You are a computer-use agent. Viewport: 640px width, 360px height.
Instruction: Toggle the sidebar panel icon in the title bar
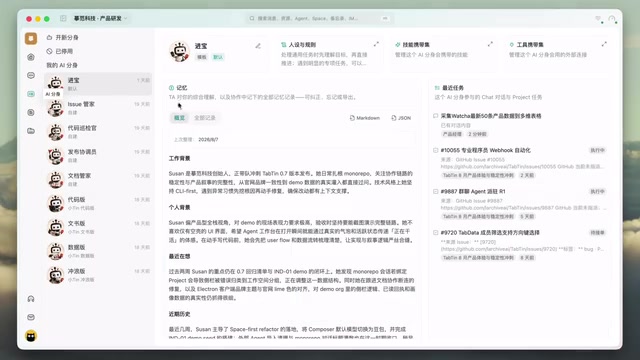click(63, 18)
